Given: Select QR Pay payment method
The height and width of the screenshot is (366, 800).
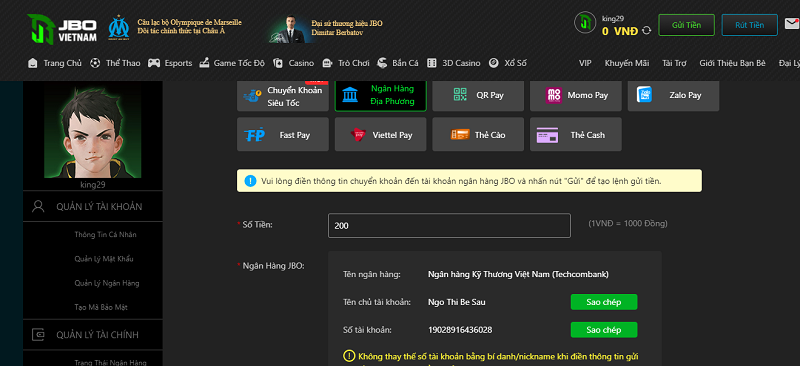Looking at the screenshot, I should coord(478,96).
